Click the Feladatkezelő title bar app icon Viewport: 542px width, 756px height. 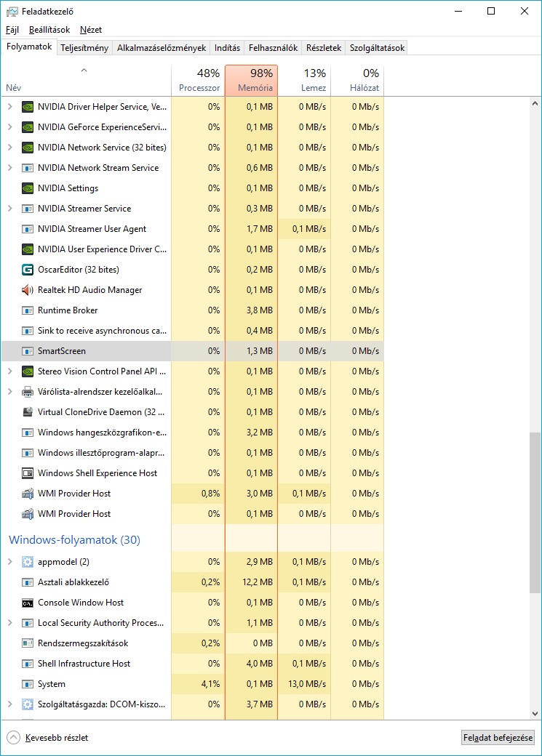tap(12, 11)
